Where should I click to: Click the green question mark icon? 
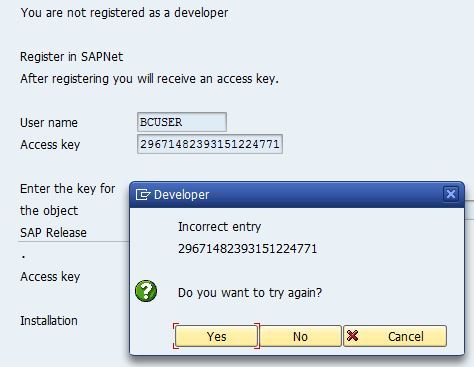[x=146, y=291]
